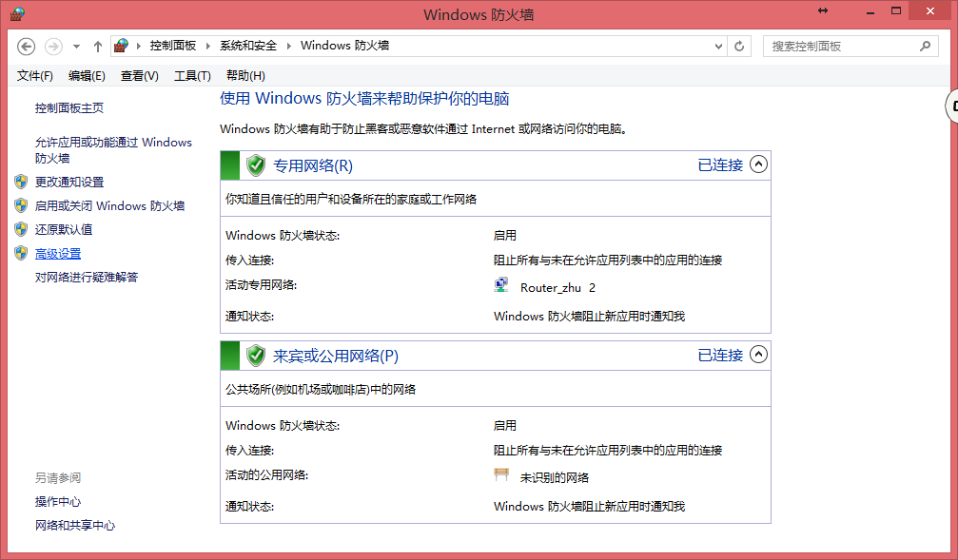
Task: Click the firewall icon in address bar
Action: click(122, 46)
